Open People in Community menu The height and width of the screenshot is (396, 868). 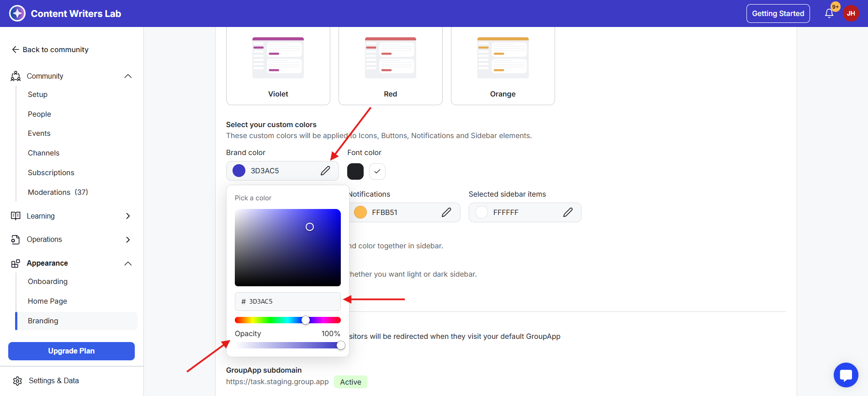(39, 114)
